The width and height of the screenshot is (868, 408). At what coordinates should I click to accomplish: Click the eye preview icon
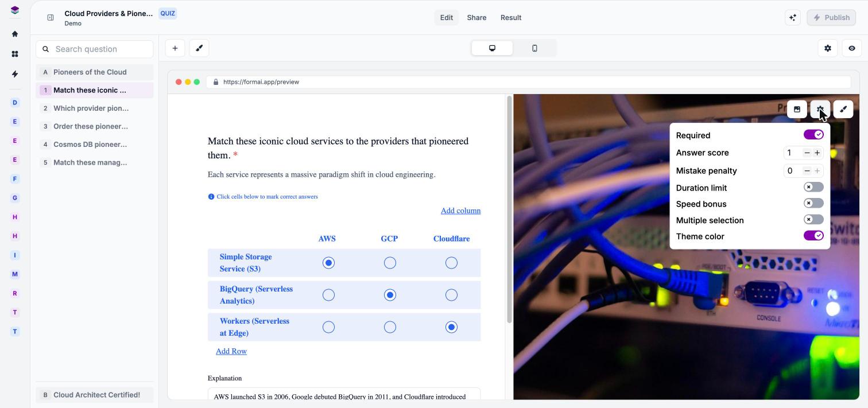tap(852, 48)
